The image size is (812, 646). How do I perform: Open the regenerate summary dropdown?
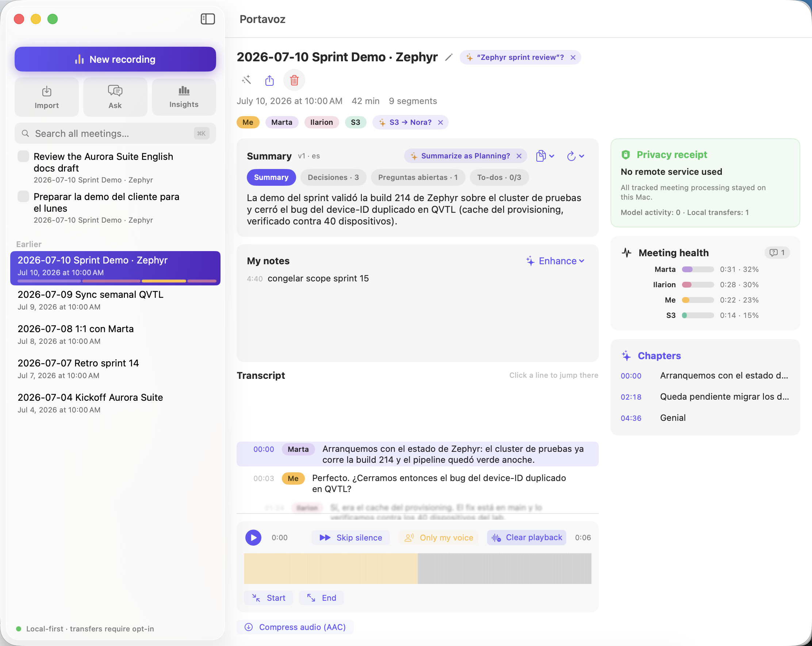coord(575,156)
